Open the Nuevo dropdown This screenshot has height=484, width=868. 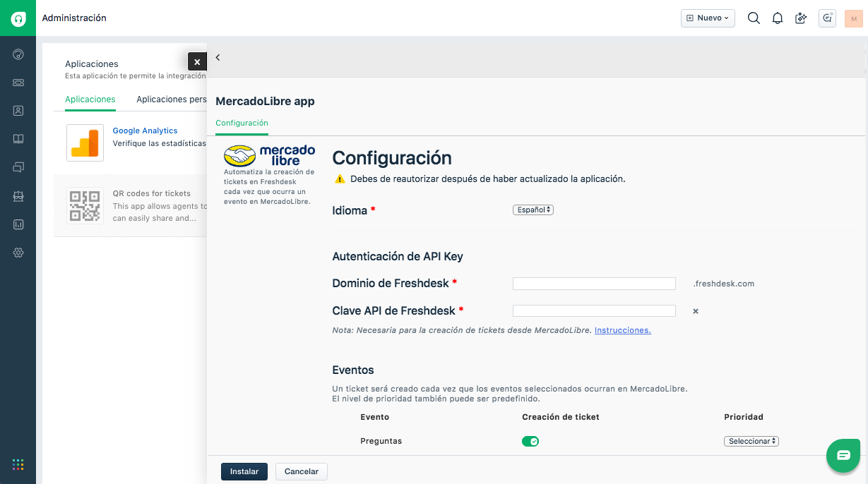point(708,18)
